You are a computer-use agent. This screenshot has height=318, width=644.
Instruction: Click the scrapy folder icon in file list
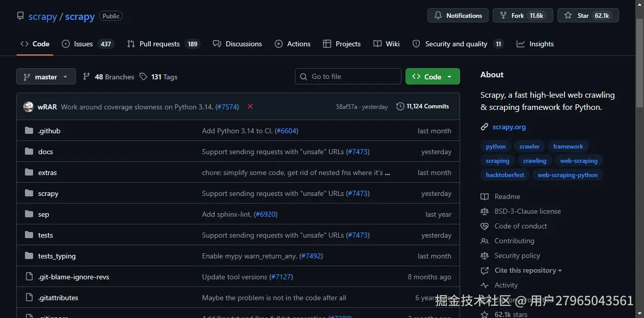29,193
